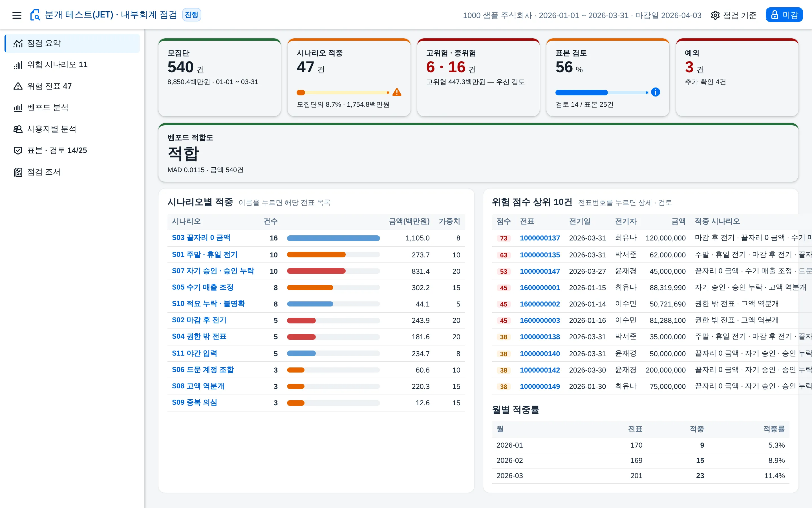Go to 벤포드 분석 page
This screenshot has height=508, width=812.
[72, 108]
